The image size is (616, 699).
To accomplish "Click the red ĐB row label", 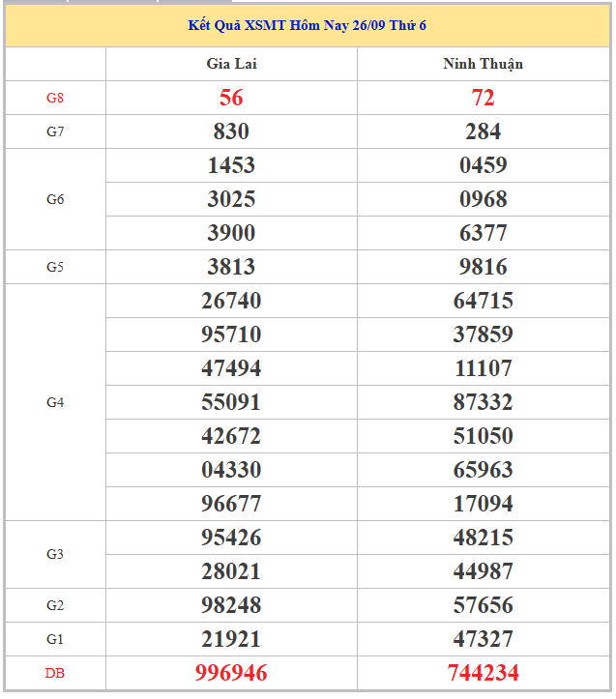I will coord(55,673).
